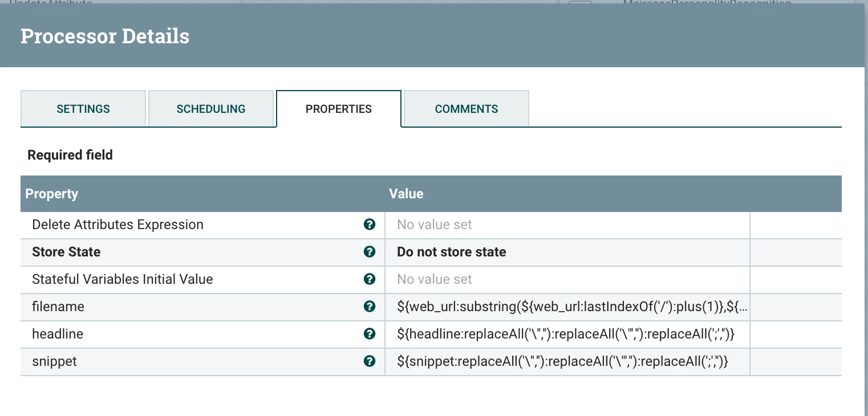Open help for Delete Attributes Expression
Image resolution: width=868 pixels, height=416 pixels.
(370, 225)
